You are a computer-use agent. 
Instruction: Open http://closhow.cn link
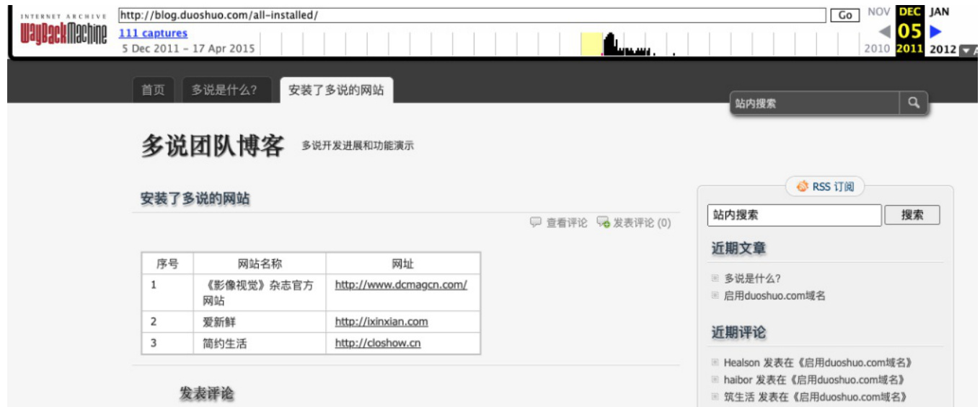coord(378,343)
